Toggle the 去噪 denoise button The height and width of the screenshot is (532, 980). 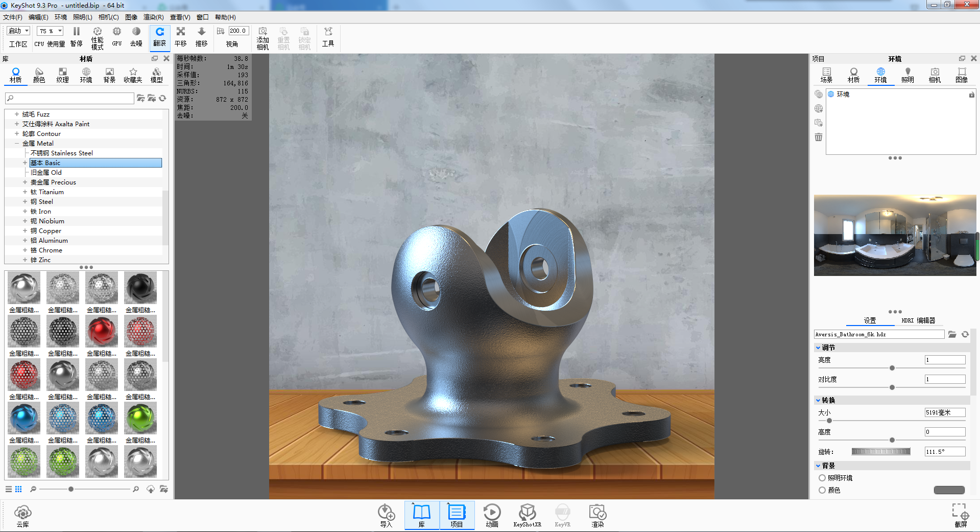pyautogui.click(x=136, y=37)
